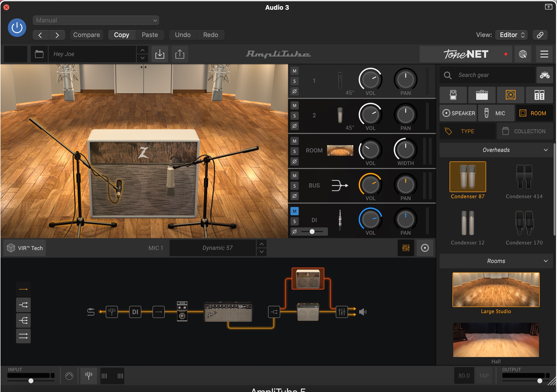This screenshot has width=557, height=392.
Task: Open ToneNET panel
Action: (x=466, y=54)
